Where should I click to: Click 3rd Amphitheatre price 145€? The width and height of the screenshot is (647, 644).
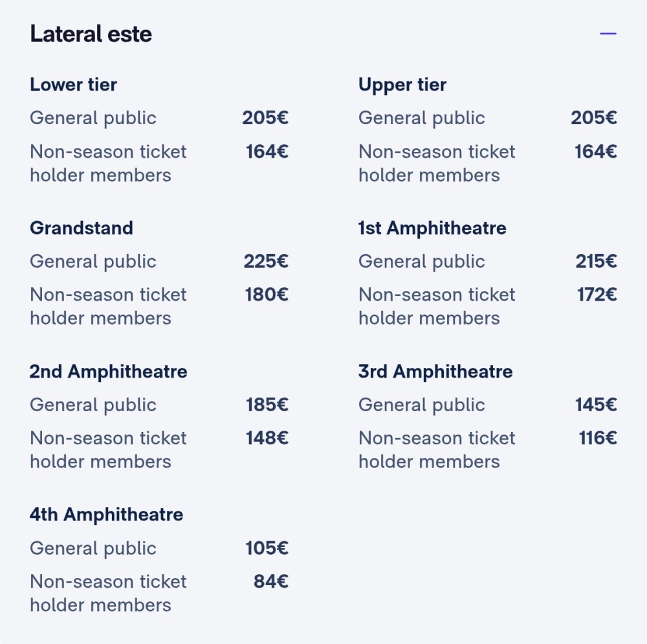pyautogui.click(x=597, y=405)
